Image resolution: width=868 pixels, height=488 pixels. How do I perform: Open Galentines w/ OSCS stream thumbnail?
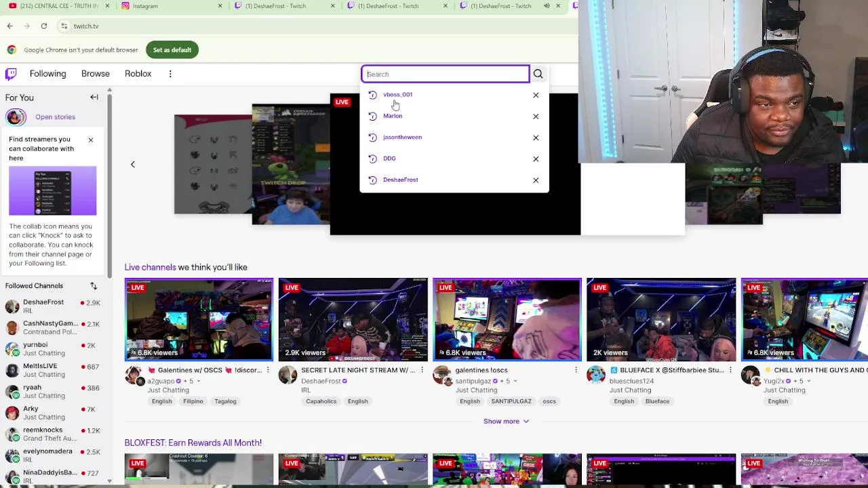click(x=199, y=319)
